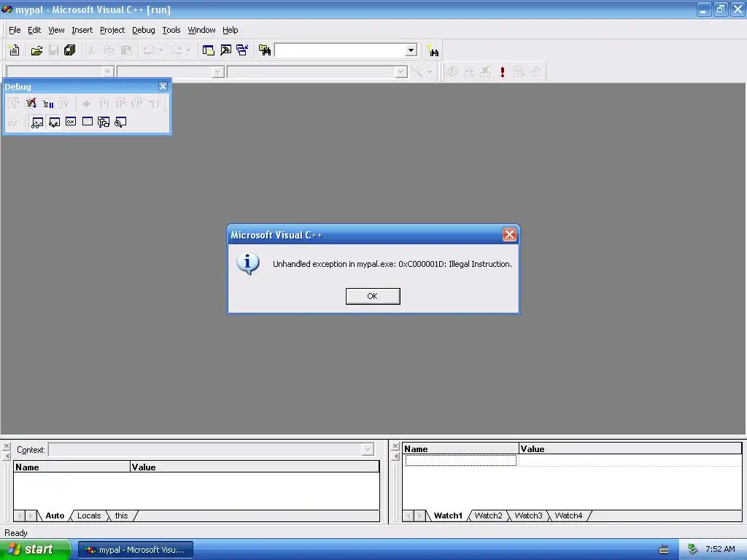Toggle the Registers window icon
Image resolution: width=747 pixels, height=560 pixels.
tap(71, 122)
